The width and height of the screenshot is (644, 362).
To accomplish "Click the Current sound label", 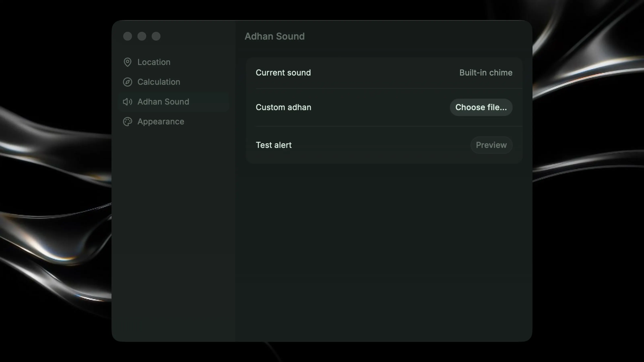I will coord(283,73).
